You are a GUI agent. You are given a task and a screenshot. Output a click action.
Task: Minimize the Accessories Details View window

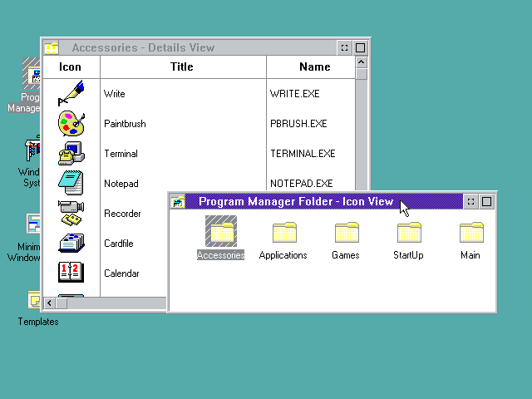click(x=344, y=48)
